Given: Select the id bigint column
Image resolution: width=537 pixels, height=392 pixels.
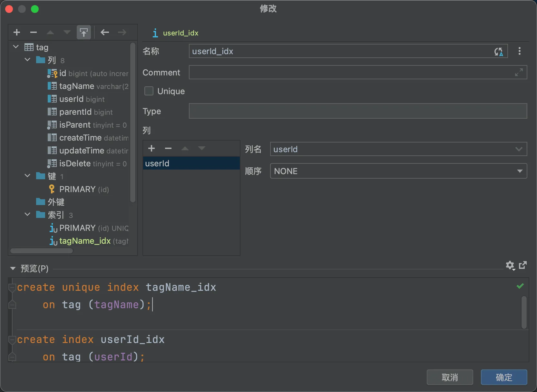Looking at the screenshot, I should (x=88, y=73).
